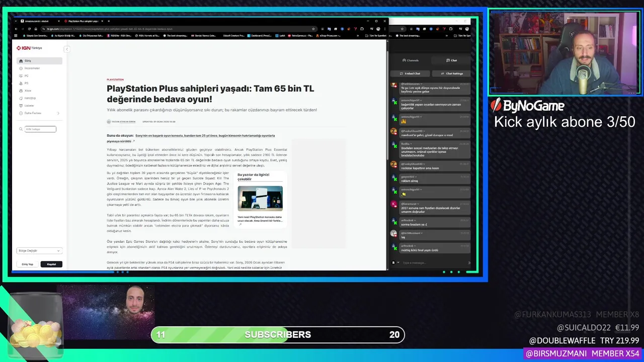Select the PlayStation Plus sahipleri browser tab
Viewport: 644px width, 362px height.
coord(83,21)
